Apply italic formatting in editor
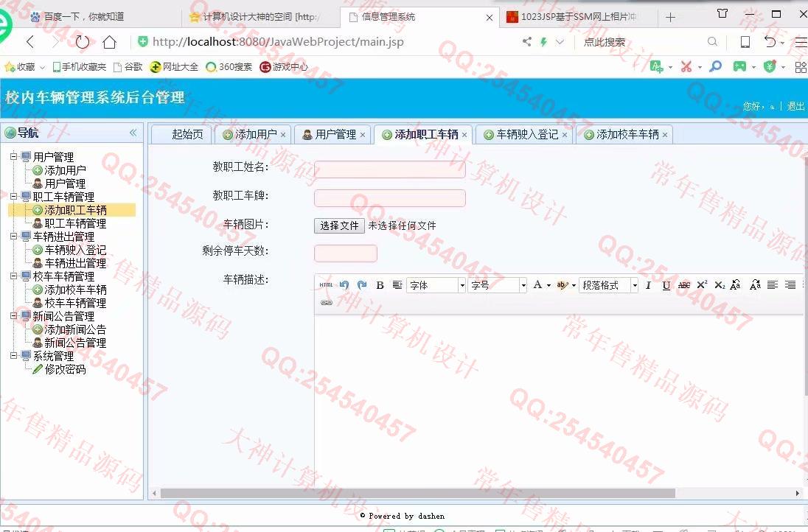The height and width of the screenshot is (532, 808). (648, 285)
